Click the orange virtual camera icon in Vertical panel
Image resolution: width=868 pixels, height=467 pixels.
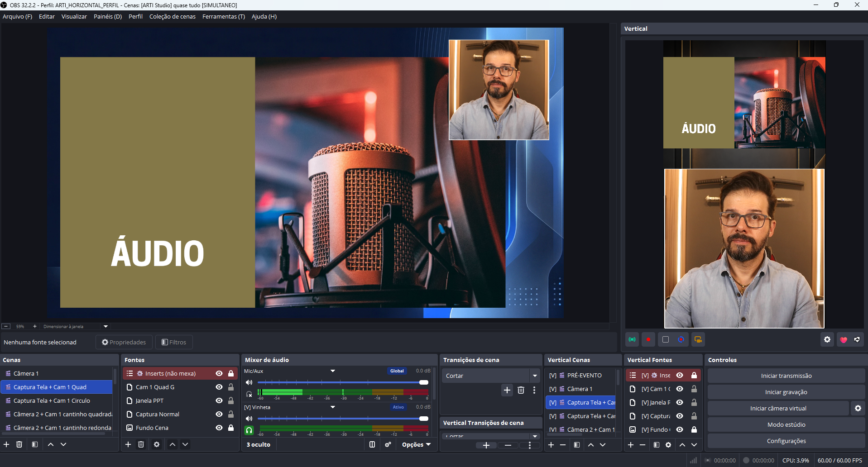click(698, 339)
